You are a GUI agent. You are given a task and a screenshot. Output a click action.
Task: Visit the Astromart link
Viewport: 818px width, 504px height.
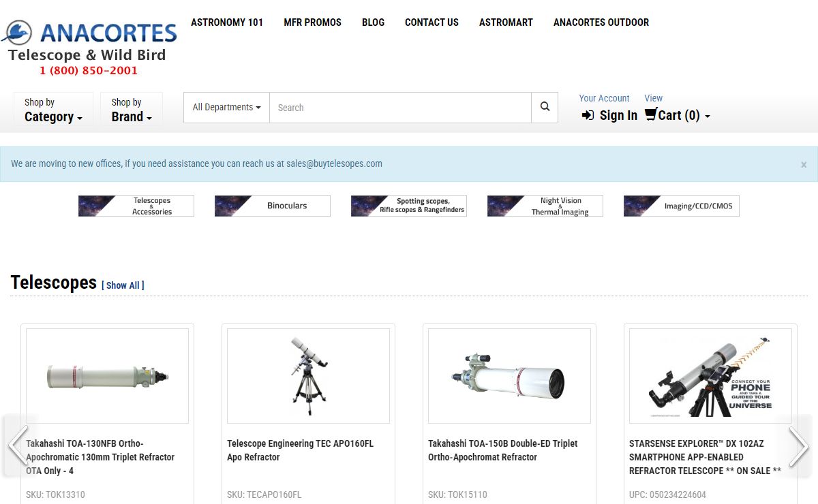(x=506, y=22)
